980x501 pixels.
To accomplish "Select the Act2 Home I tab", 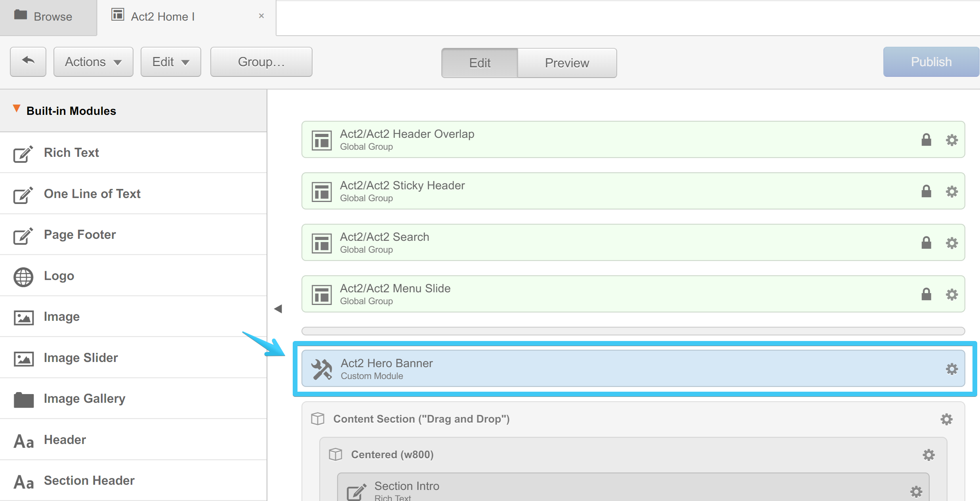I will (x=162, y=17).
